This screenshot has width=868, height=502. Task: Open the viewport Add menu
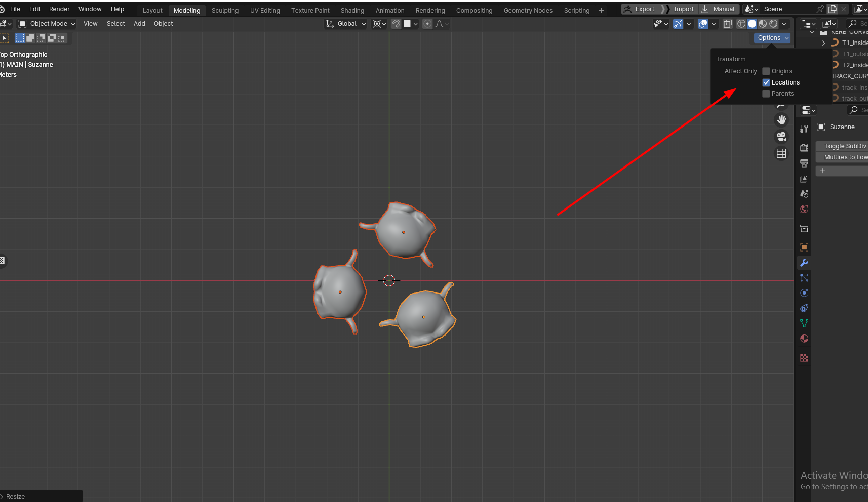click(139, 24)
